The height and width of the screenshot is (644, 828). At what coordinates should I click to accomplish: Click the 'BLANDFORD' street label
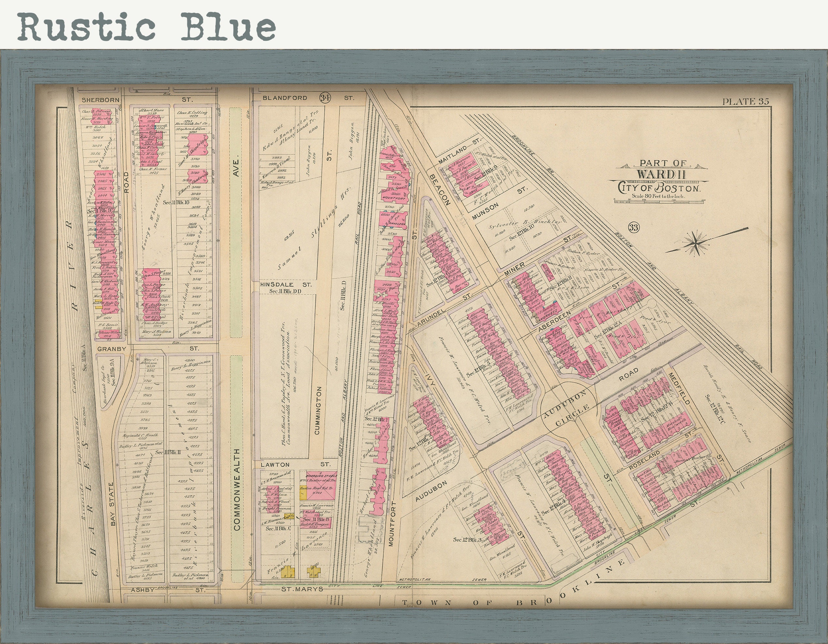tap(284, 98)
